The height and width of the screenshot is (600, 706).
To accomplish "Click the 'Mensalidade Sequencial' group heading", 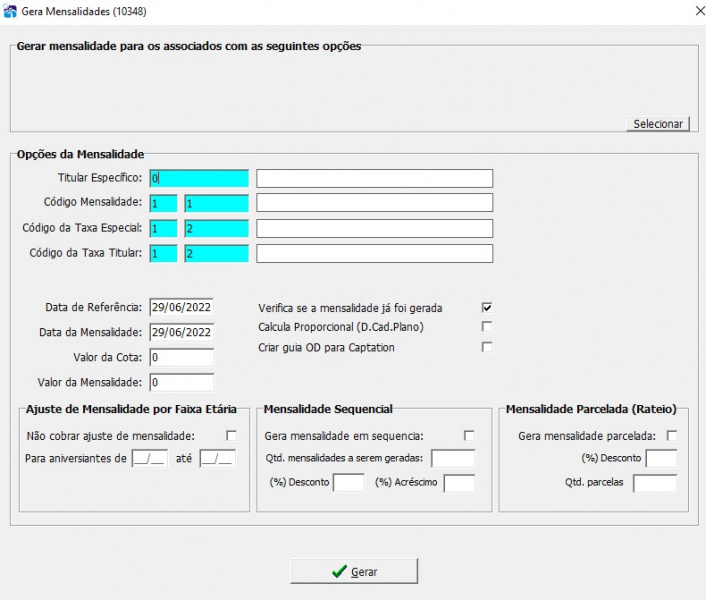I will tap(328, 409).
